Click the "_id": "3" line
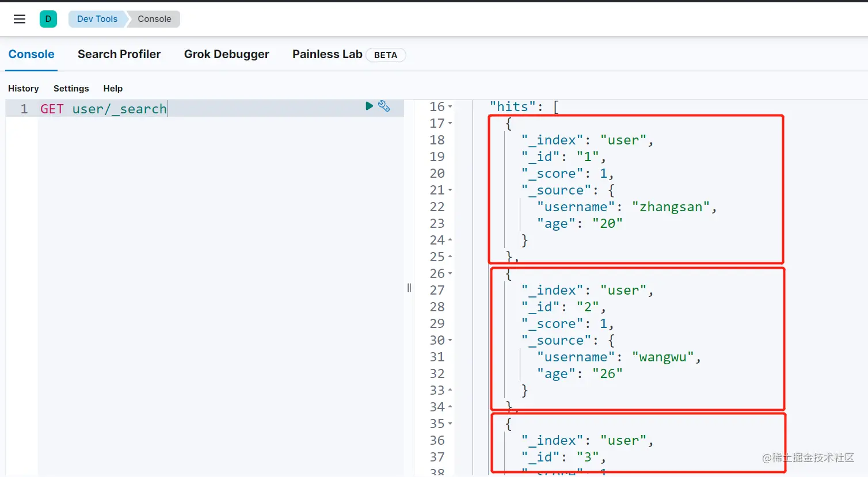This screenshot has width=868, height=477. [564, 457]
